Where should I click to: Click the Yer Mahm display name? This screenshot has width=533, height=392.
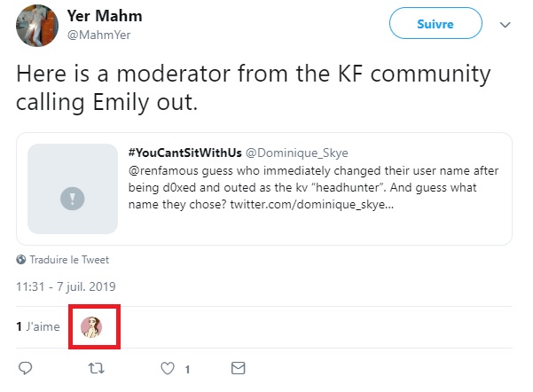pyautogui.click(x=105, y=16)
